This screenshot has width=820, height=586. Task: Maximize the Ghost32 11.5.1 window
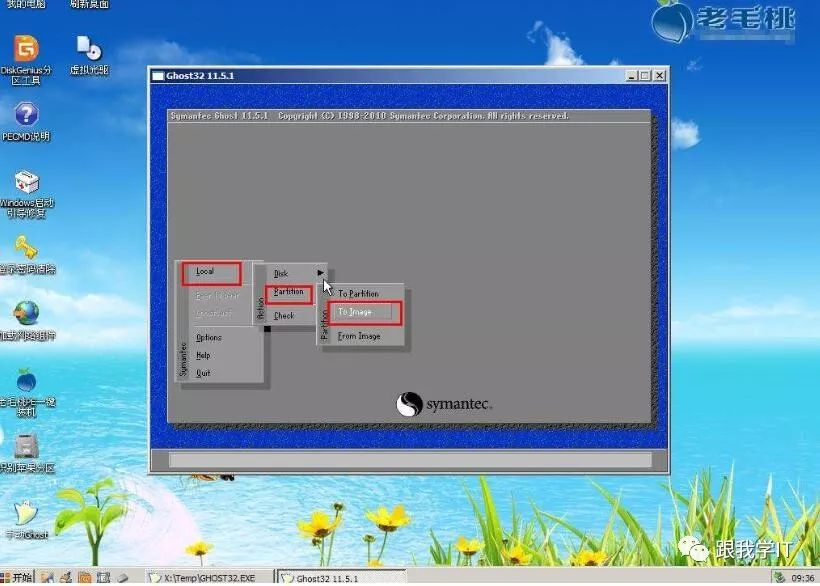coord(645,76)
